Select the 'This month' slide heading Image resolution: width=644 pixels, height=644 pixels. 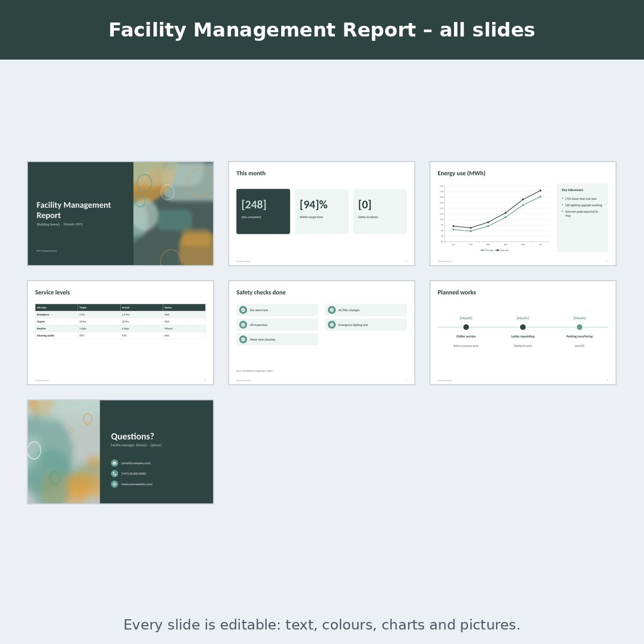tap(251, 173)
